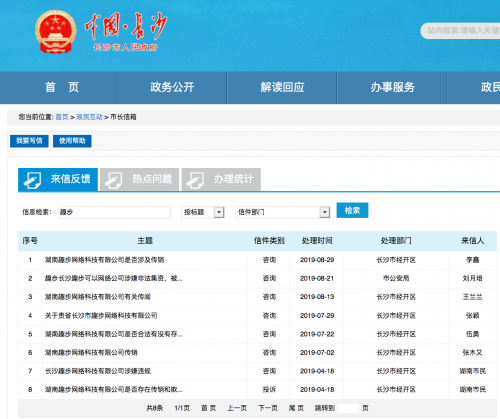Open the 按标题 dropdown
Screen dimensions: 500x419
pos(203,212)
